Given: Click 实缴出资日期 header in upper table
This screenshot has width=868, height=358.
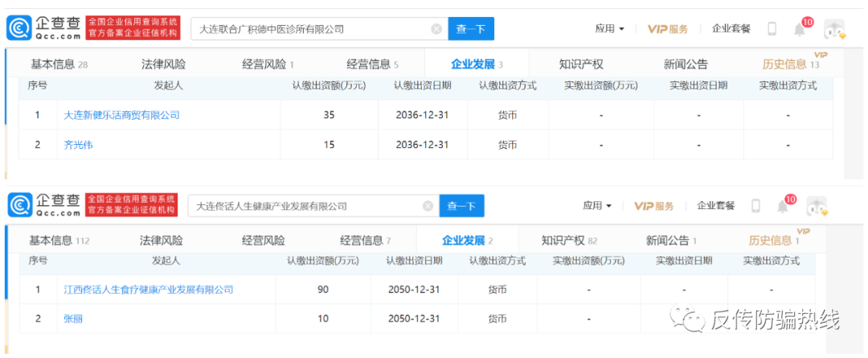Looking at the screenshot, I should coord(698,86).
